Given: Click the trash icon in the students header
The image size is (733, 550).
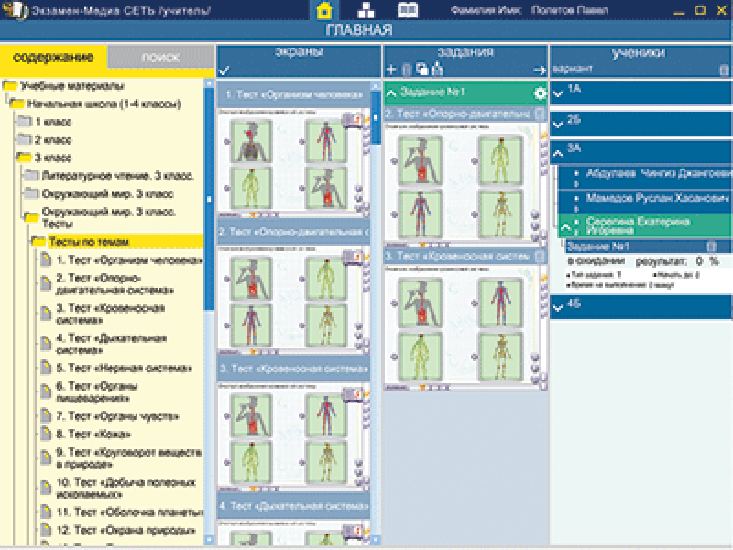Looking at the screenshot, I should (x=724, y=70).
